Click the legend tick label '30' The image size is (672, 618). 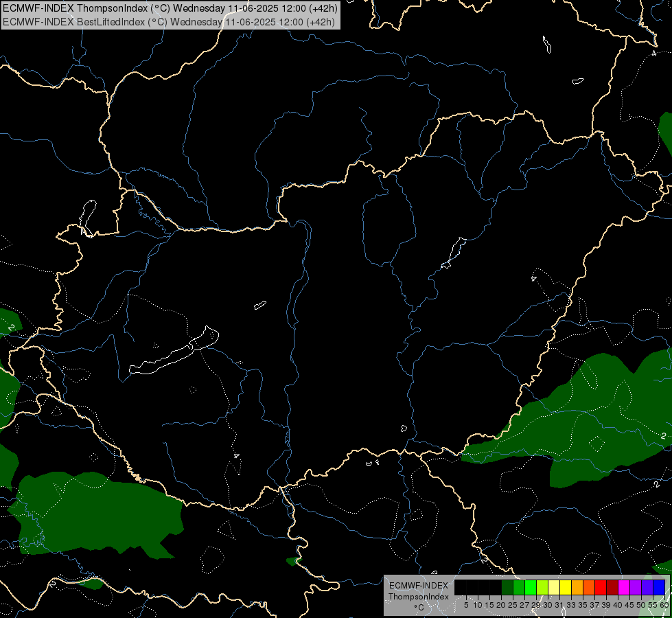(548, 605)
